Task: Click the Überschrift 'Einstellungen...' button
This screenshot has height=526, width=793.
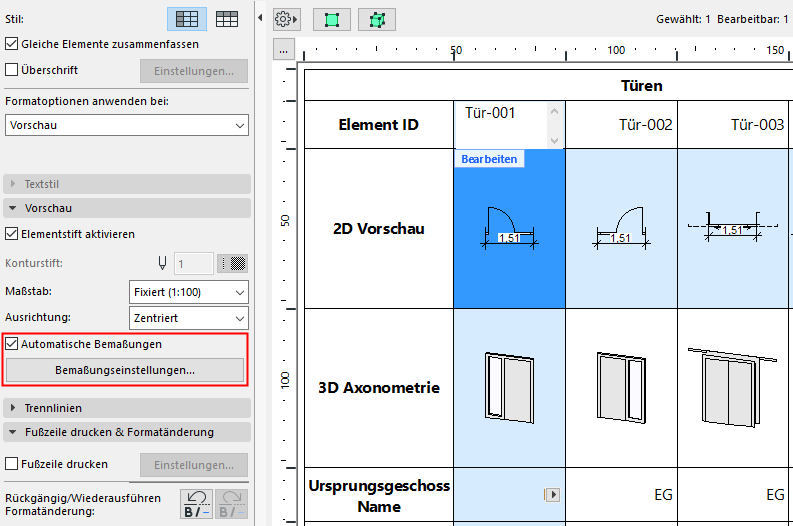Action: [194, 71]
